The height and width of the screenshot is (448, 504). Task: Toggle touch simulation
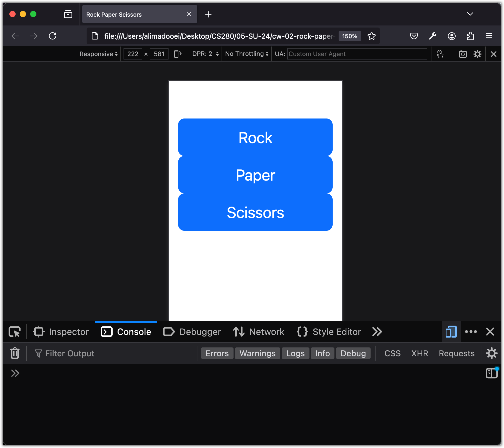[440, 54]
